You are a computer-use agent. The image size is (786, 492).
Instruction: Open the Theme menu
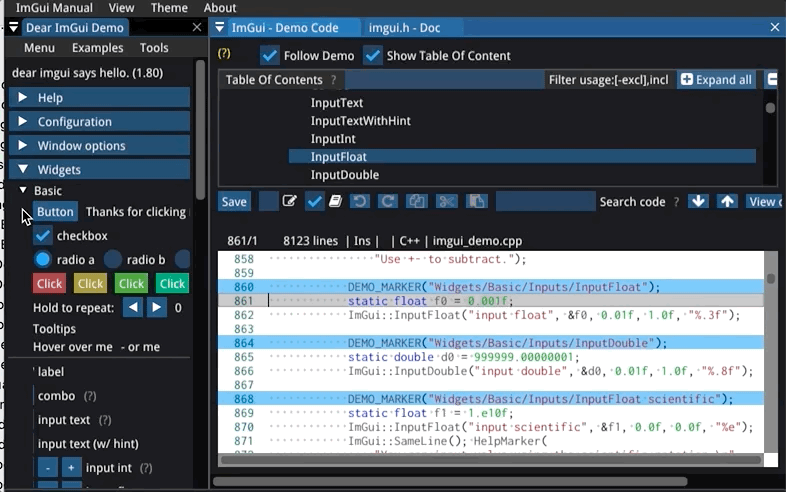[169, 8]
